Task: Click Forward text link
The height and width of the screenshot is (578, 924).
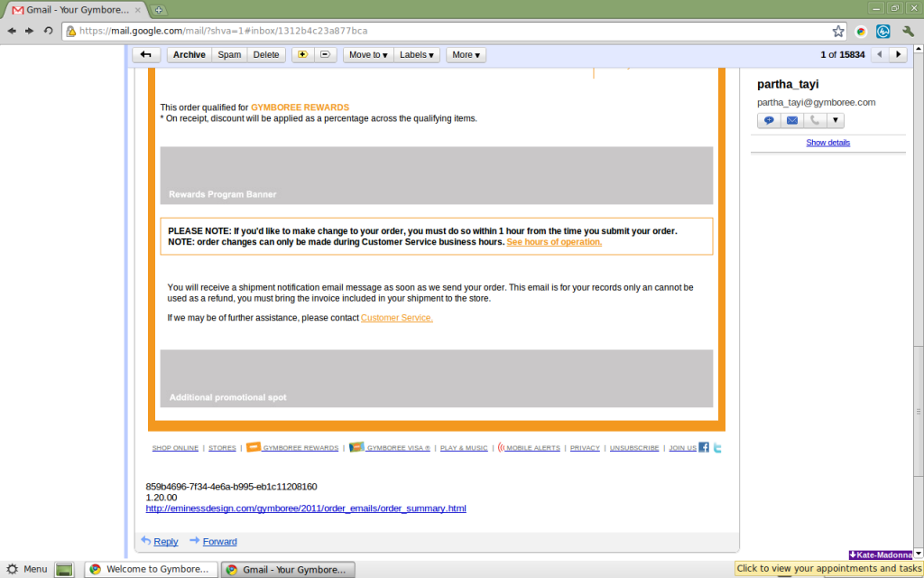Action: point(220,542)
